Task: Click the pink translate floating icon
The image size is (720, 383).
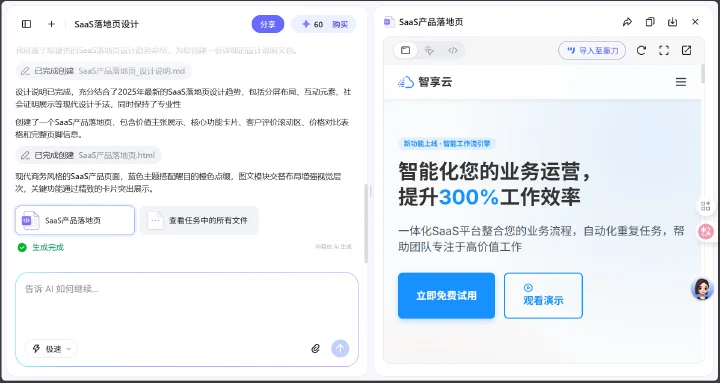Action: pyautogui.click(x=705, y=231)
